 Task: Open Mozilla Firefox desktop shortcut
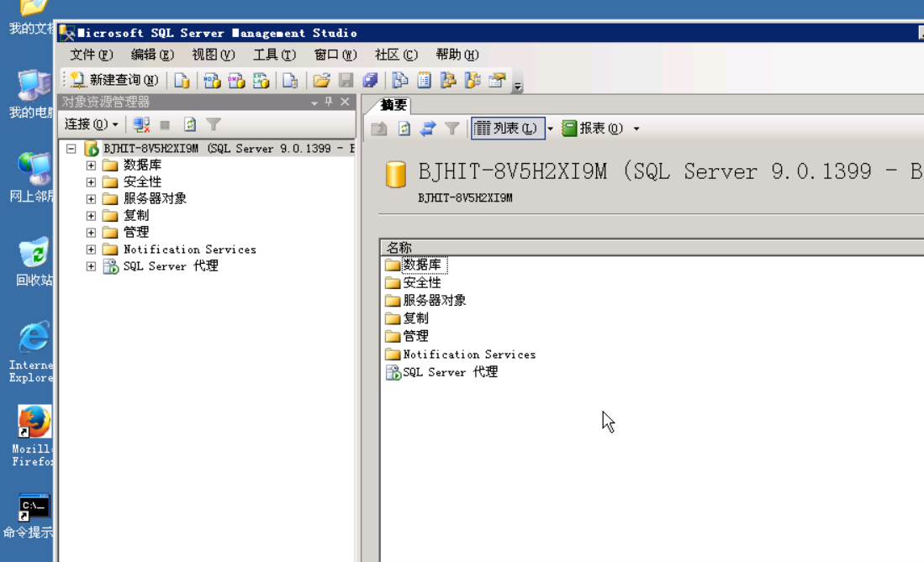point(34,436)
